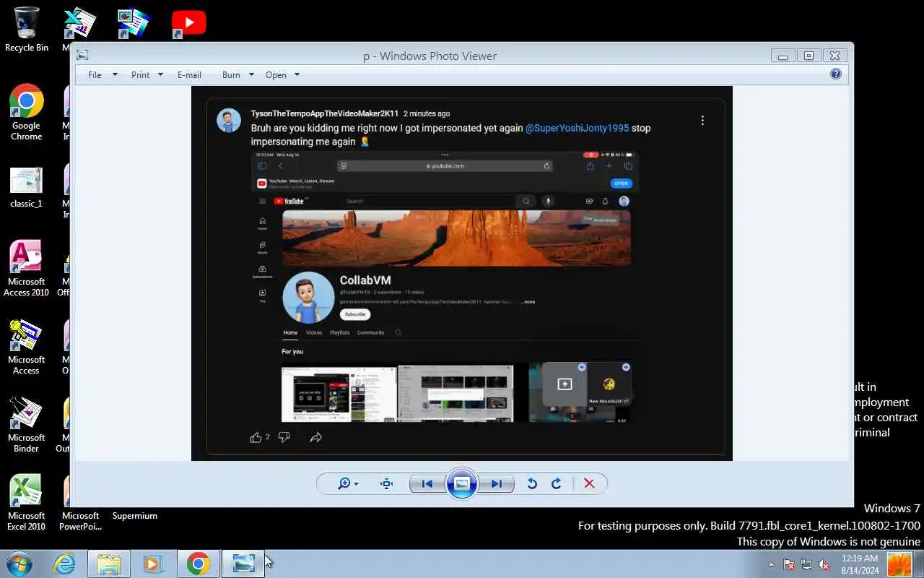Click the muted volume tray icon
The image size is (924, 578).
pyautogui.click(x=824, y=564)
